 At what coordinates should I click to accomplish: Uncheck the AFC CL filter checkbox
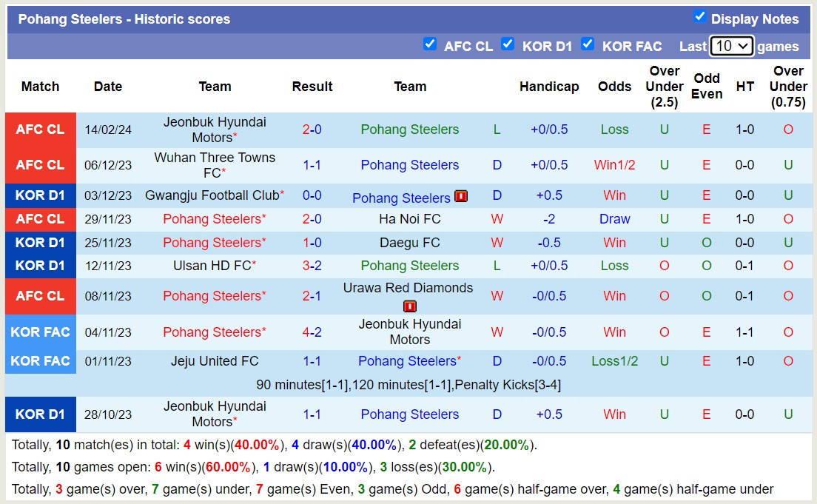pos(430,44)
